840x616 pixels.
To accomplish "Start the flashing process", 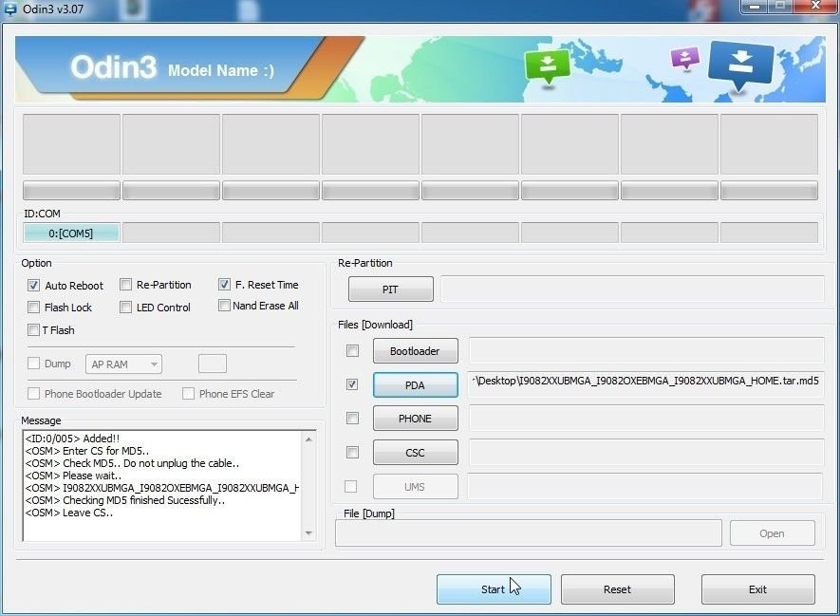I will (494, 589).
